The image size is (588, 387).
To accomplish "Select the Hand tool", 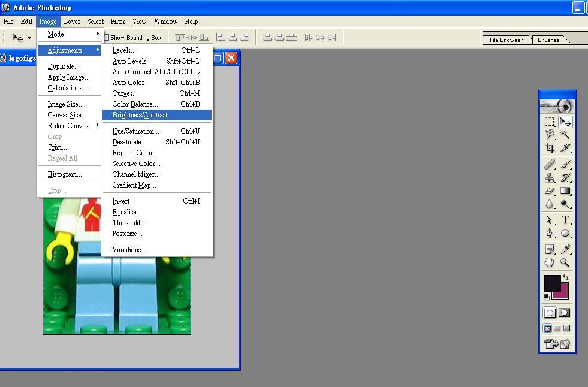I will [550, 262].
